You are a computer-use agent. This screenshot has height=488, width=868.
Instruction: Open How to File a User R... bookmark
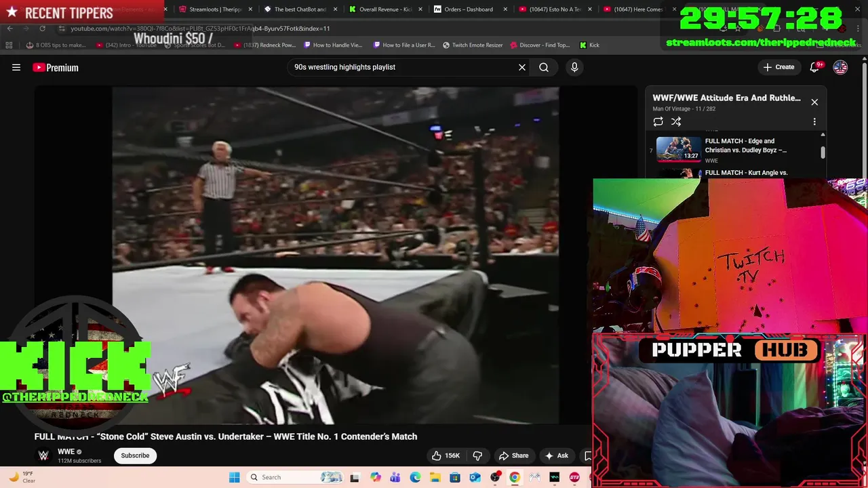click(404, 45)
